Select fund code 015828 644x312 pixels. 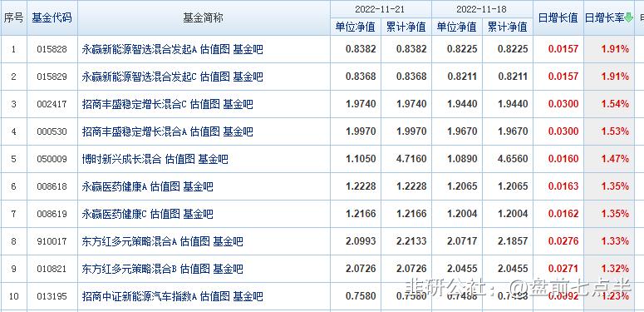click(x=52, y=49)
